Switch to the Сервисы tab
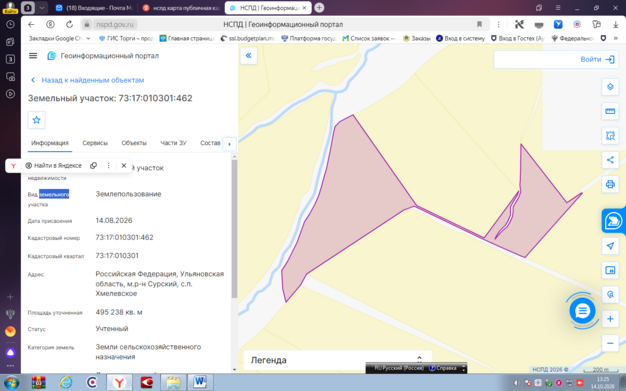This screenshot has height=391, width=626. 95,143
